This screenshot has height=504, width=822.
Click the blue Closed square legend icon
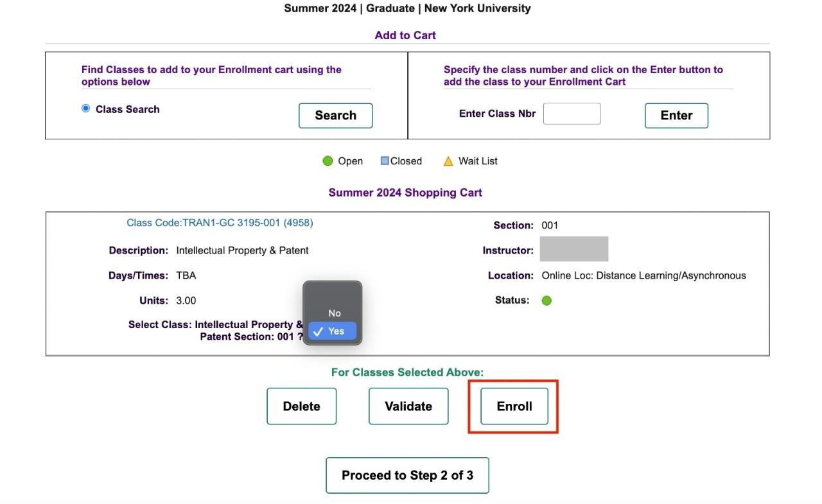[385, 161]
